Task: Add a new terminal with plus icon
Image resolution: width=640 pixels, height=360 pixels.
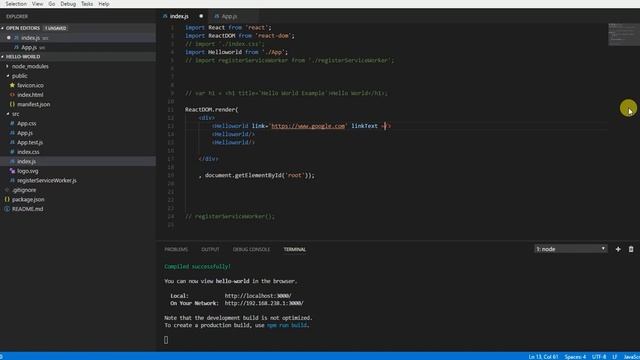Action: [x=618, y=249]
